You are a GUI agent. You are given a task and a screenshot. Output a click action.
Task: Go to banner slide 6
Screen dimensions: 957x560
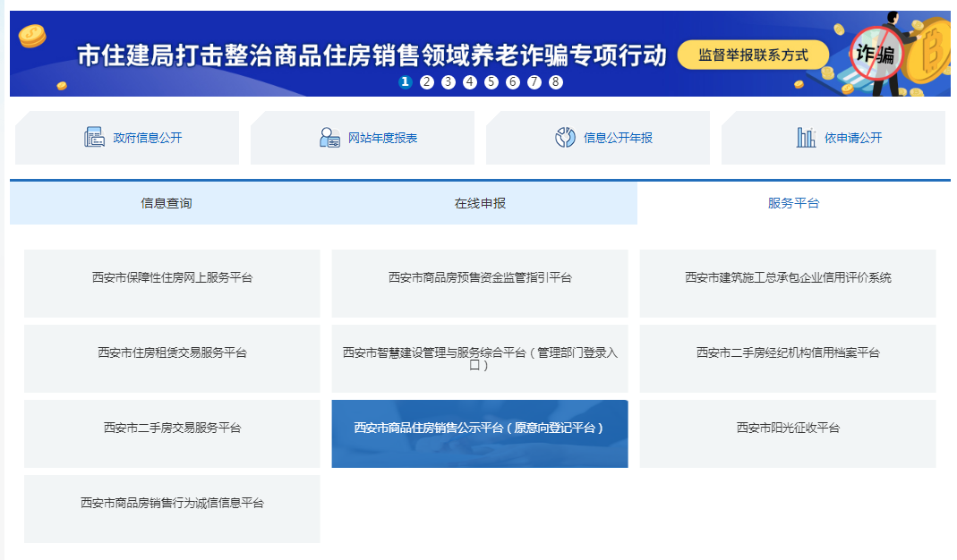(x=513, y=81)
